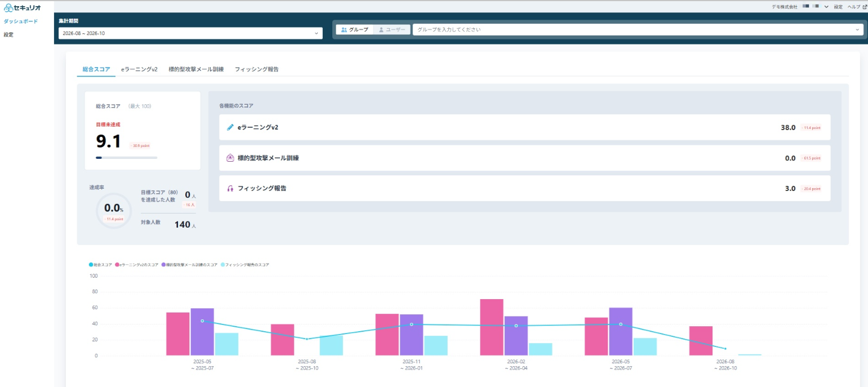Screen dimensions: 868x387
Task: Switch filter mode to ユーザー
Action: (x=391, y=29)
